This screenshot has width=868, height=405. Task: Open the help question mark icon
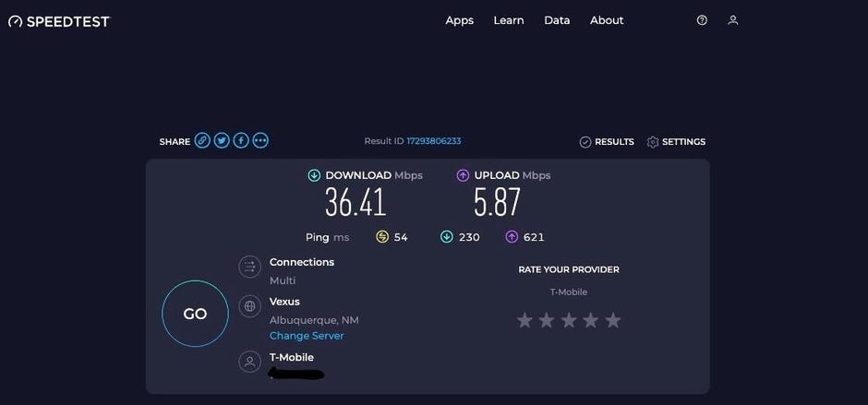(x=702, y=20)
